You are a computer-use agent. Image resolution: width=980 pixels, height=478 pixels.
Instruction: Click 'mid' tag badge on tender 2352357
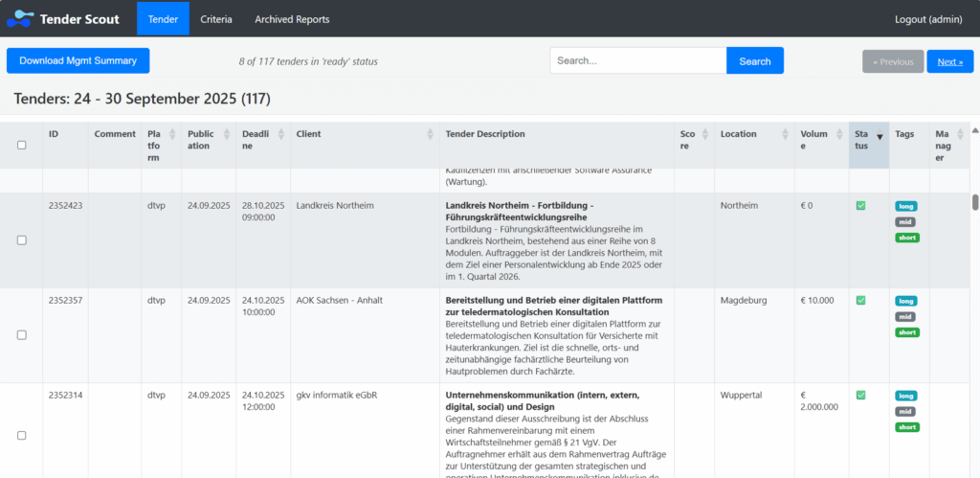tap(905, 316)
